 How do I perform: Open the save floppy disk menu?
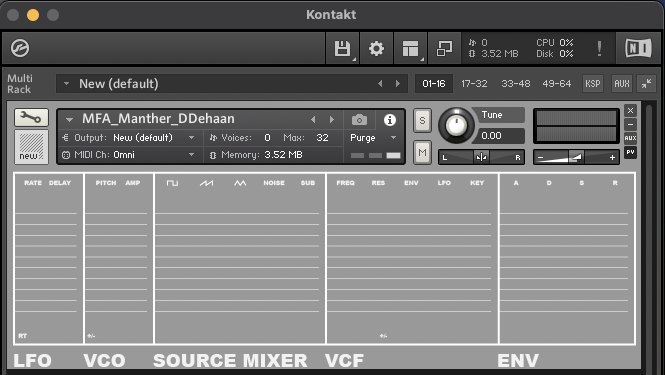342,48
